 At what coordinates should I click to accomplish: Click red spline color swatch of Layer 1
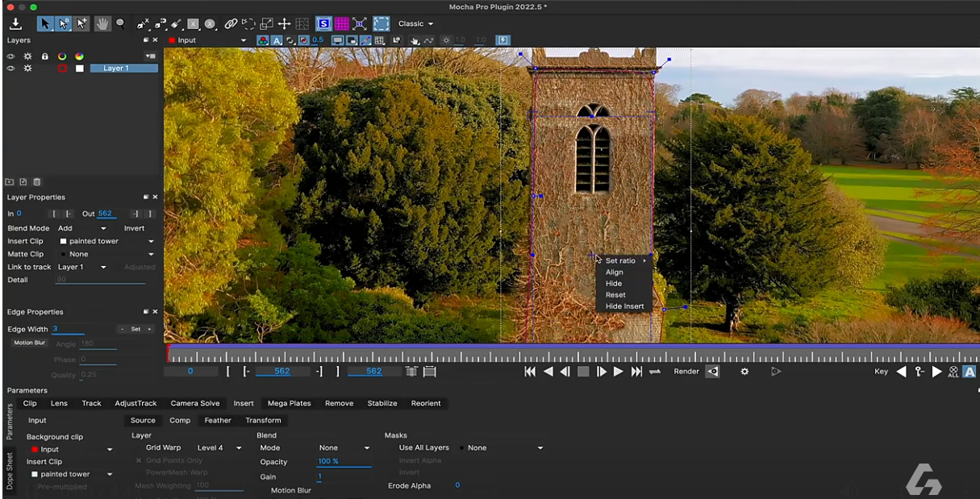coord(62,69)
